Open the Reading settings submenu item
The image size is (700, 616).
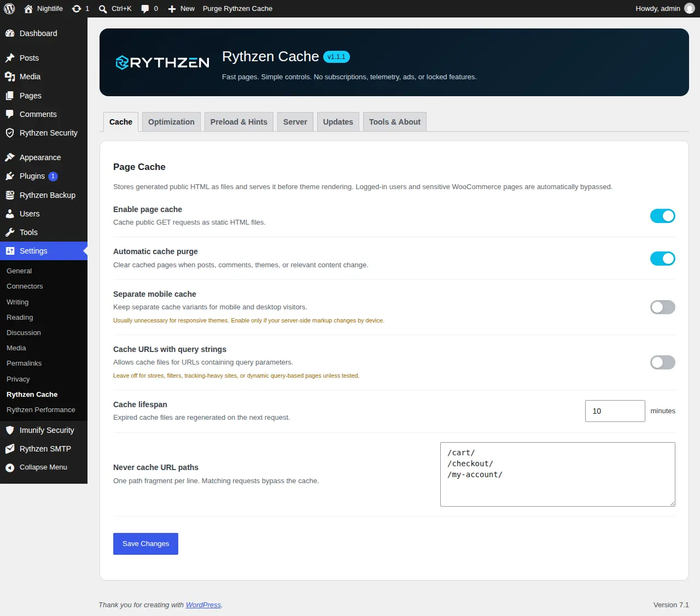tap(20, 317)
